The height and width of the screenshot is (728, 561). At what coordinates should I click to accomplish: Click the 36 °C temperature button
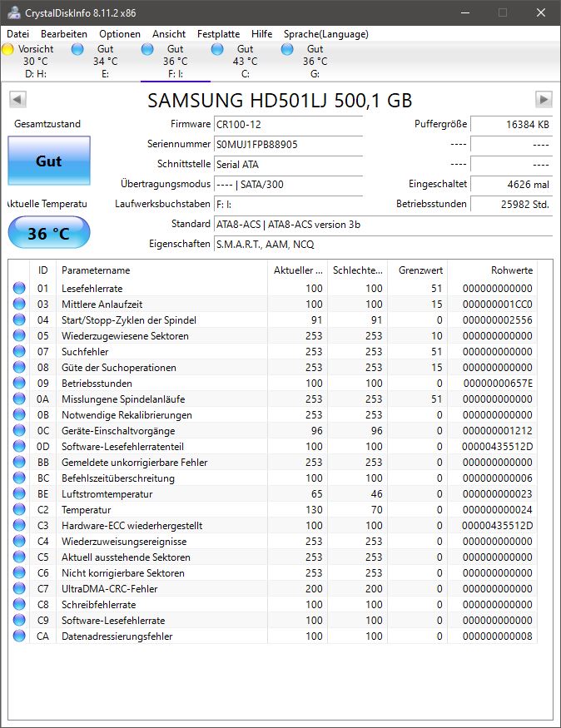click(x=49, y=233)
